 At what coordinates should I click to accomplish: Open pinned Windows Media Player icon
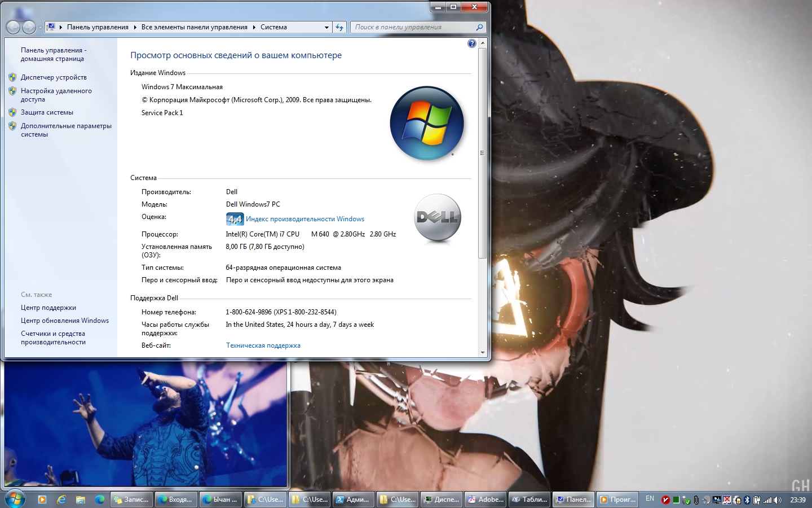point(42,500)
